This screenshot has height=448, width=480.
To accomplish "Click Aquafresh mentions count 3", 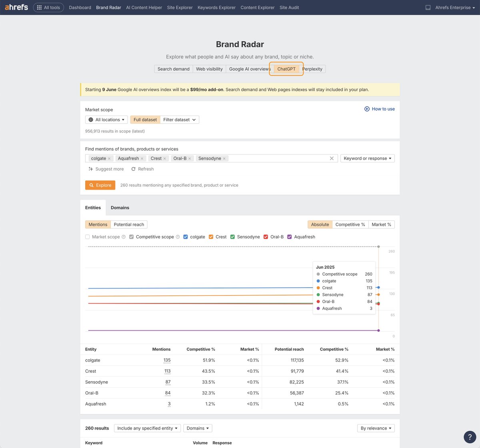I will coord(169,404).
